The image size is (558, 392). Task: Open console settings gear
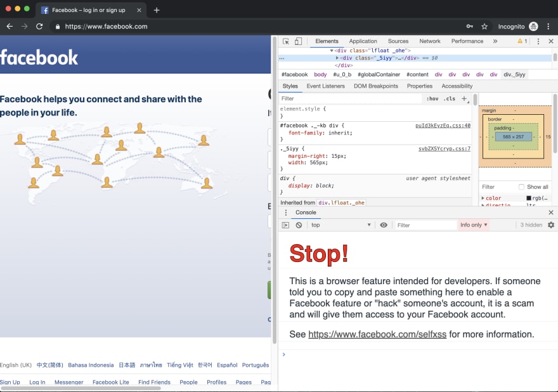[x=551, y=225]
